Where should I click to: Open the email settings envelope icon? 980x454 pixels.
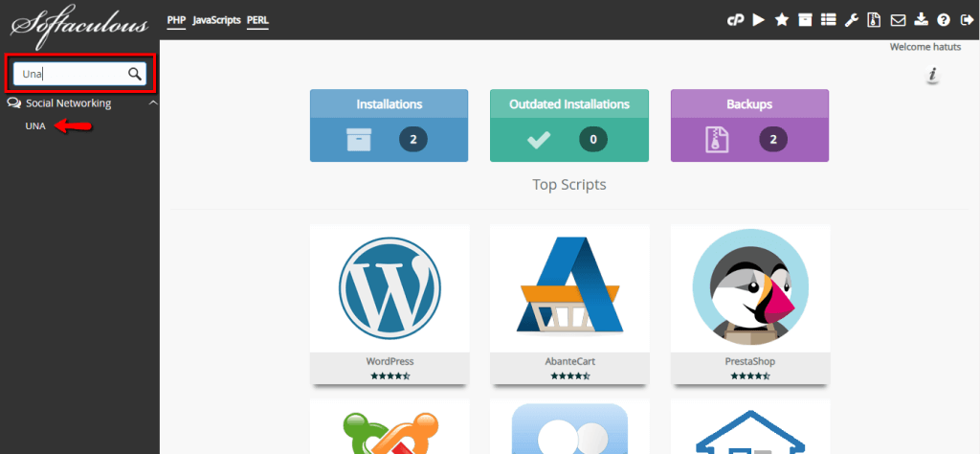click(x=898, y=20)
